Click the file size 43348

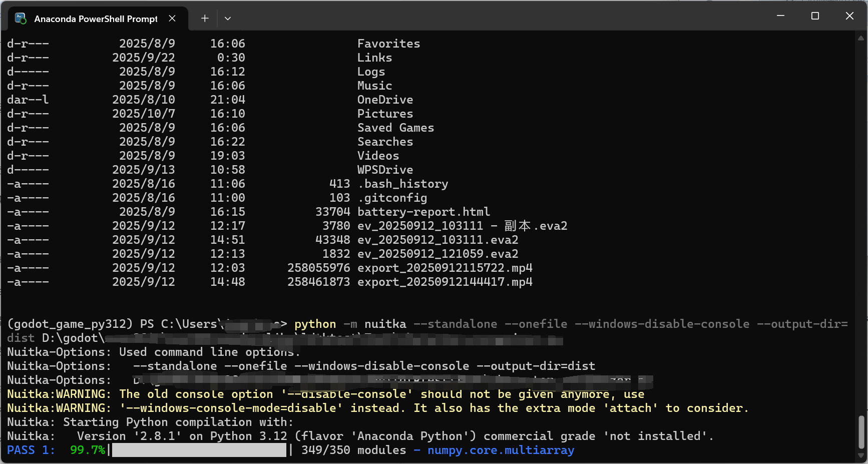click(332, 240)
